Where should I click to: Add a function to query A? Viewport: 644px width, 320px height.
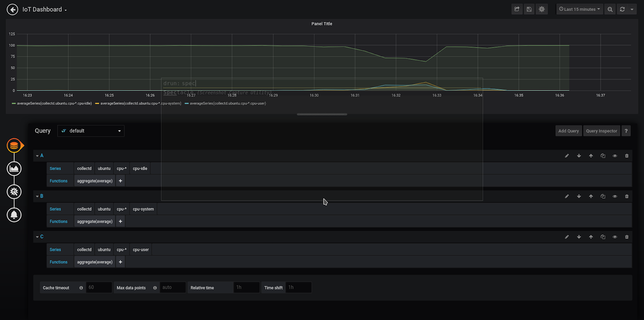tap(120, 181)
